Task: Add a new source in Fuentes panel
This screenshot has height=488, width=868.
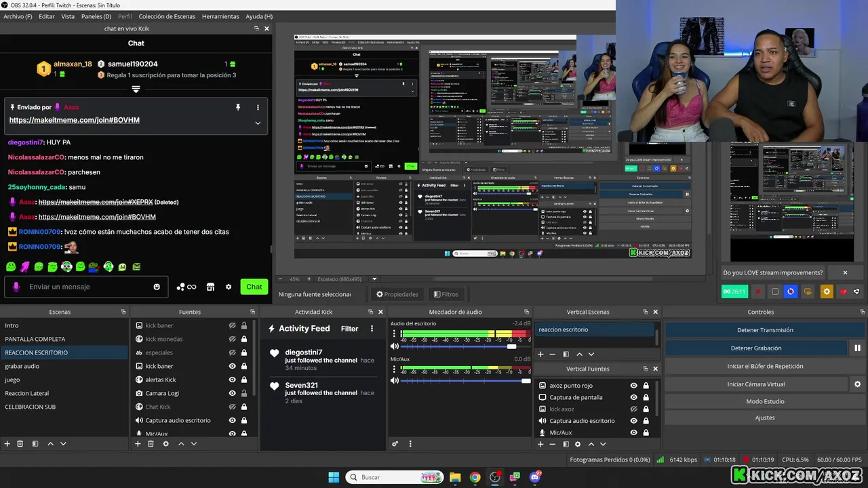Action: (138, 444)
